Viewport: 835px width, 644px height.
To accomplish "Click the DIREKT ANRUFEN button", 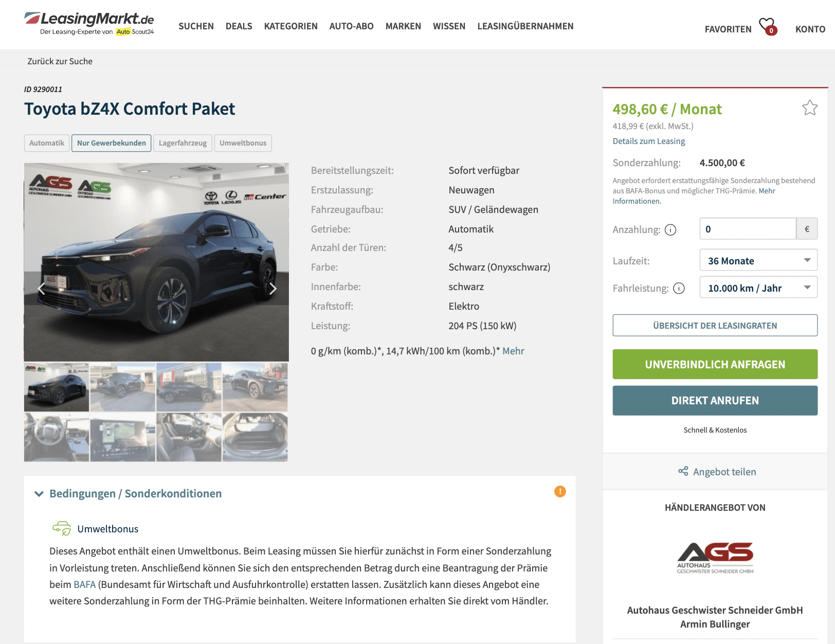I will (715, 400).
